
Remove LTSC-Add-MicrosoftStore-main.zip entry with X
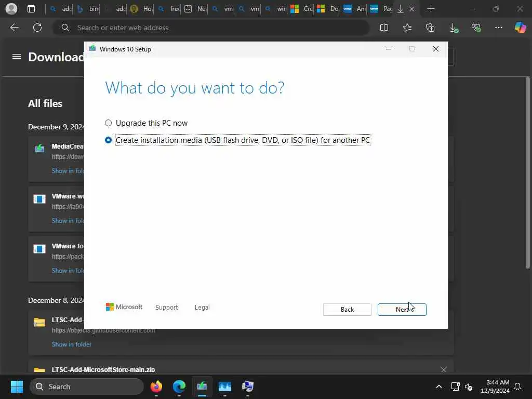point(444,369)
